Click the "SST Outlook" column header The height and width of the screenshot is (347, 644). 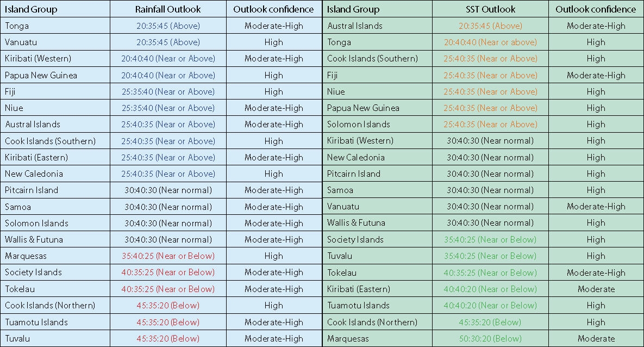(x=490, y=9)
